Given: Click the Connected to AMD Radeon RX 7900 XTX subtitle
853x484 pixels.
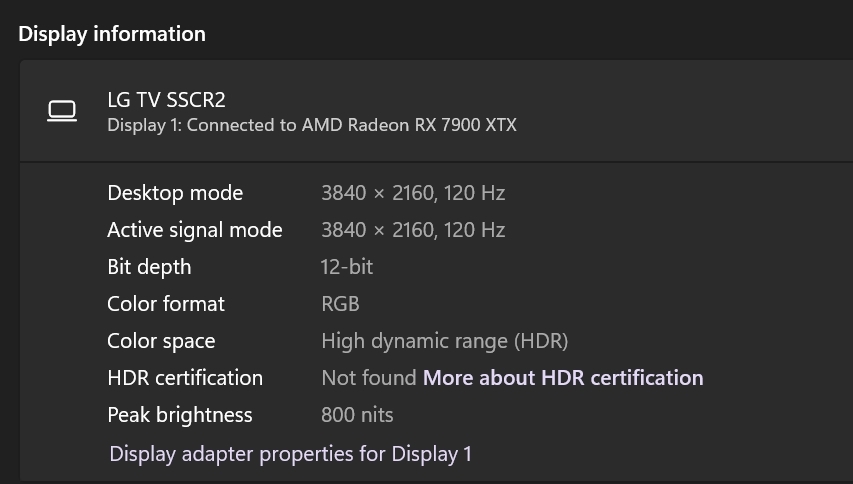Looking at the screenshot, I should tap(312, 125).
